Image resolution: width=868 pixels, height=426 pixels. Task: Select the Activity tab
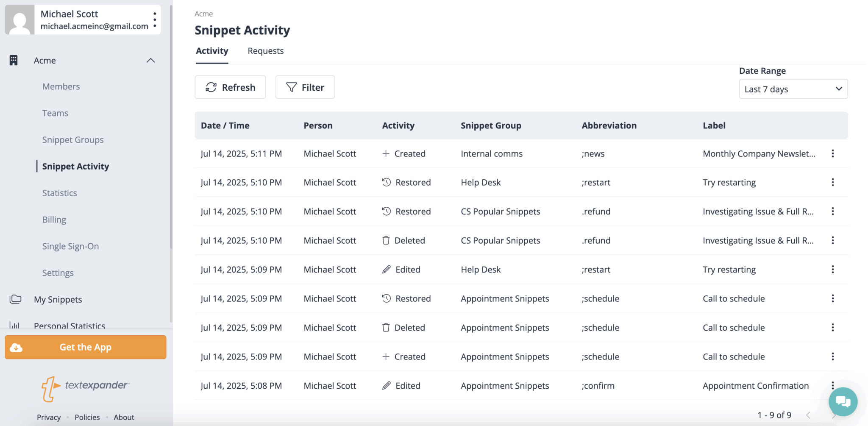212,51
